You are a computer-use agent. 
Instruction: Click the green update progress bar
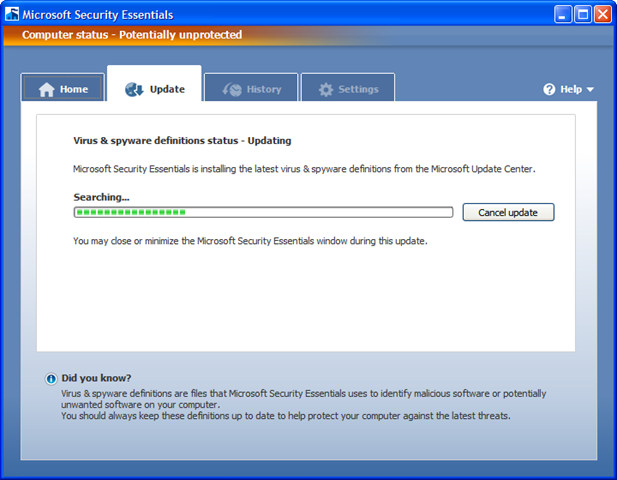(x=263, y=212)
